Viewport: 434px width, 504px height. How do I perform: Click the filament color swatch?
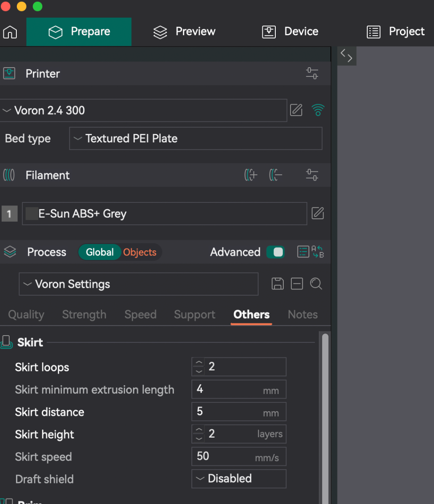pos(32,213)
